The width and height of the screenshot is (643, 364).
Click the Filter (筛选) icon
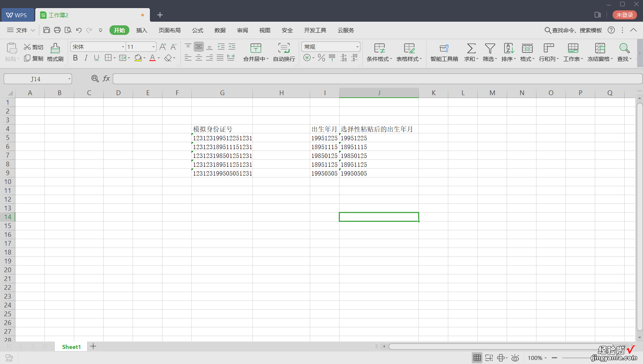pyautogui.click(x=490, y=48)
